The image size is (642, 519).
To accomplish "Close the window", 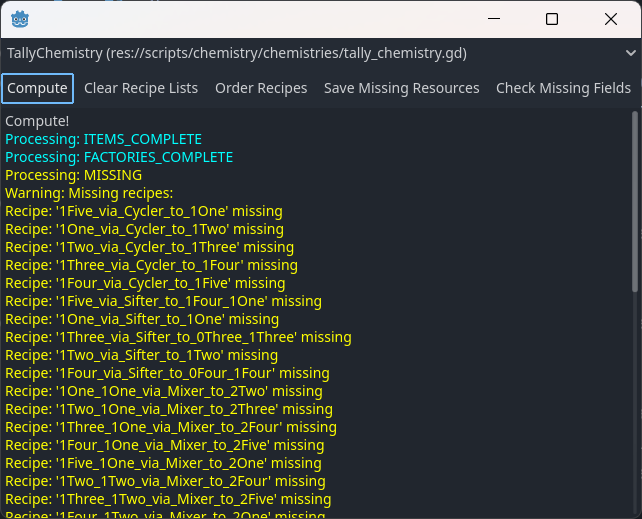I will point(611,19).
